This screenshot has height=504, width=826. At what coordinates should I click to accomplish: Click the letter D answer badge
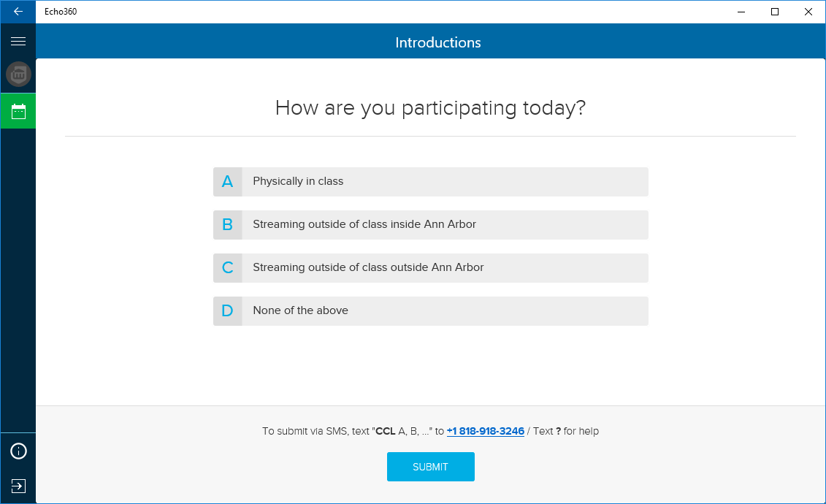point(227,311)
